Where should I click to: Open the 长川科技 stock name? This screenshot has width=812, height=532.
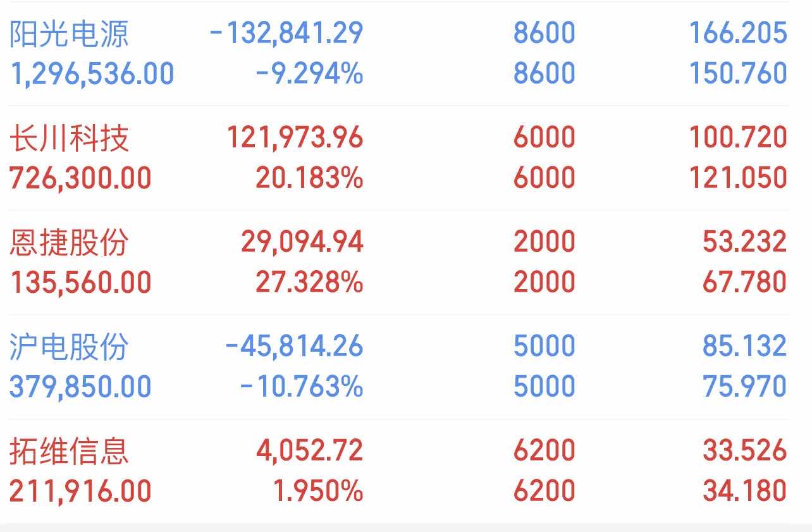pyautogui.click(x=69, y=138)
